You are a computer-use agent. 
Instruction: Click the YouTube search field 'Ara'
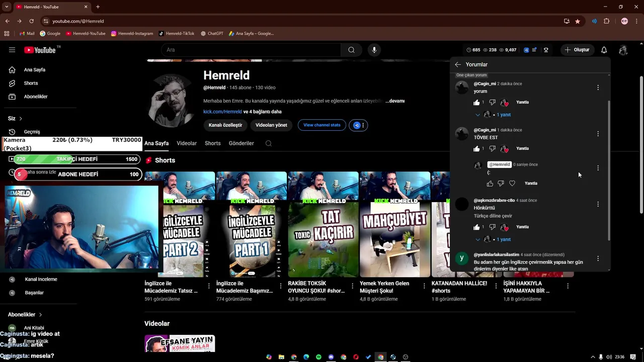pyautogui.click(x=251, y=50)
